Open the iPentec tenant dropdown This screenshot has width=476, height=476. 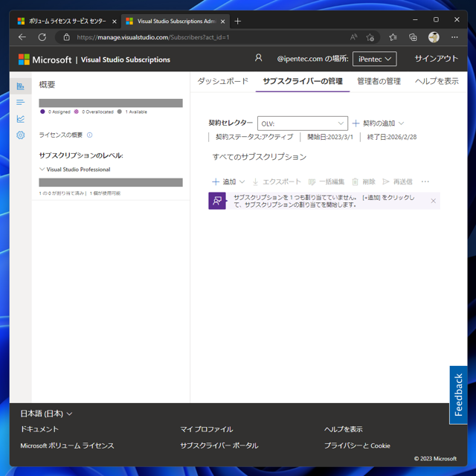374,59
